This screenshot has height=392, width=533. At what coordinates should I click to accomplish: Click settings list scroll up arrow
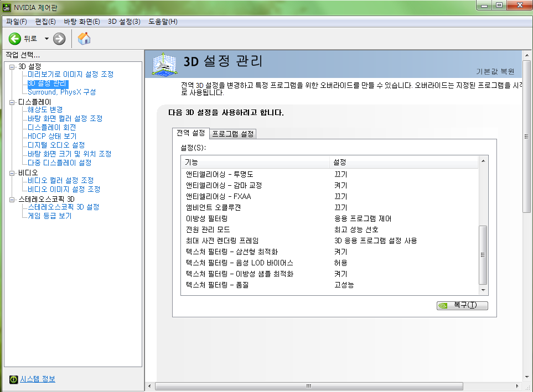(x=483, y=161)
